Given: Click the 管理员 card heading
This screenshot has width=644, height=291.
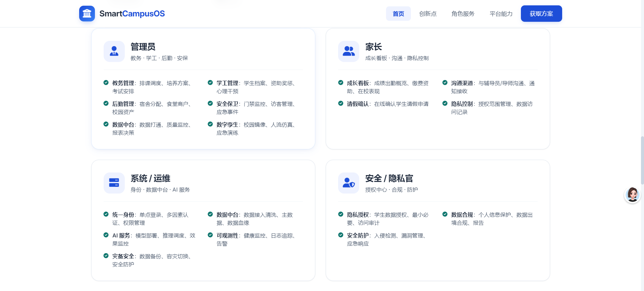Looking at the screenshot, I should (x=143, y=47).
